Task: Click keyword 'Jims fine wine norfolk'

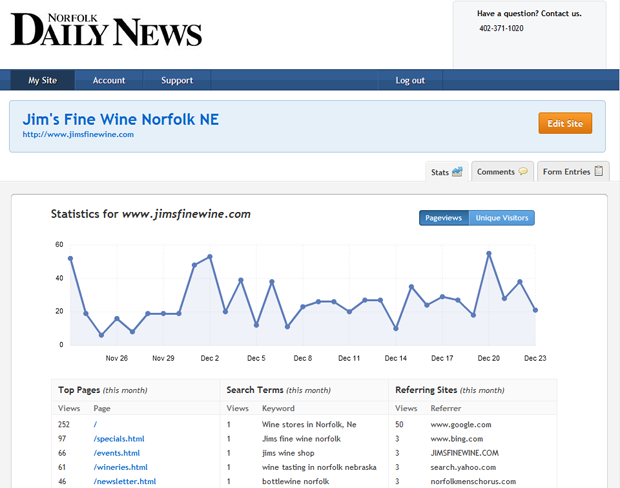Action: [301, 439]
